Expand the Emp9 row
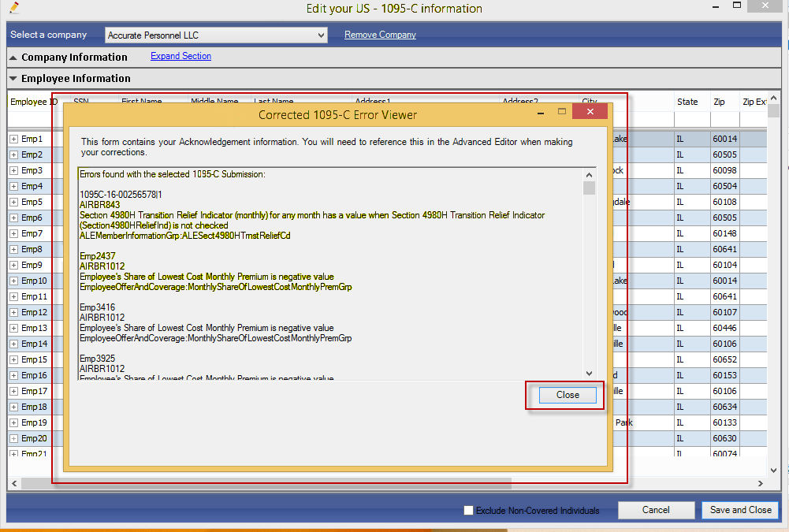789x532 pixels. (x=14, y=266)
